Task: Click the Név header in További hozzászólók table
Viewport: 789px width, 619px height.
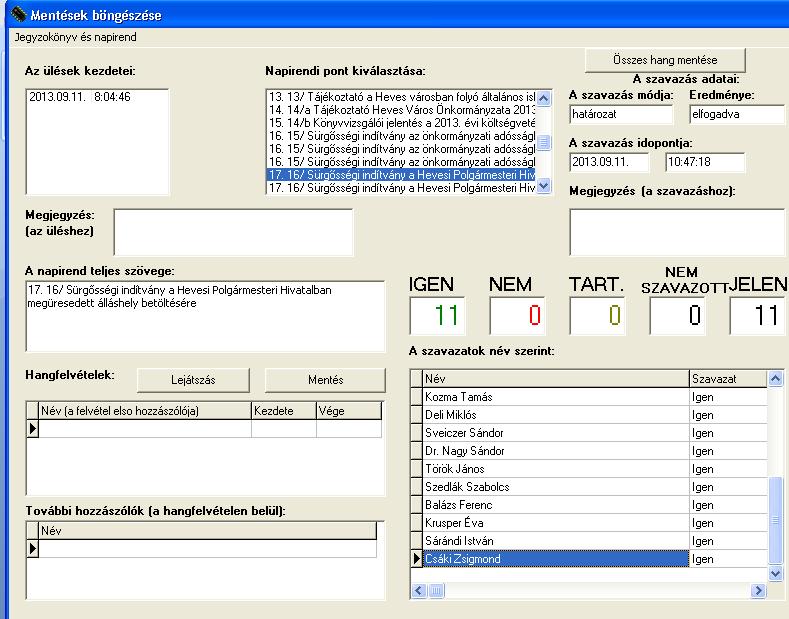Action: [x=208, y=531]
